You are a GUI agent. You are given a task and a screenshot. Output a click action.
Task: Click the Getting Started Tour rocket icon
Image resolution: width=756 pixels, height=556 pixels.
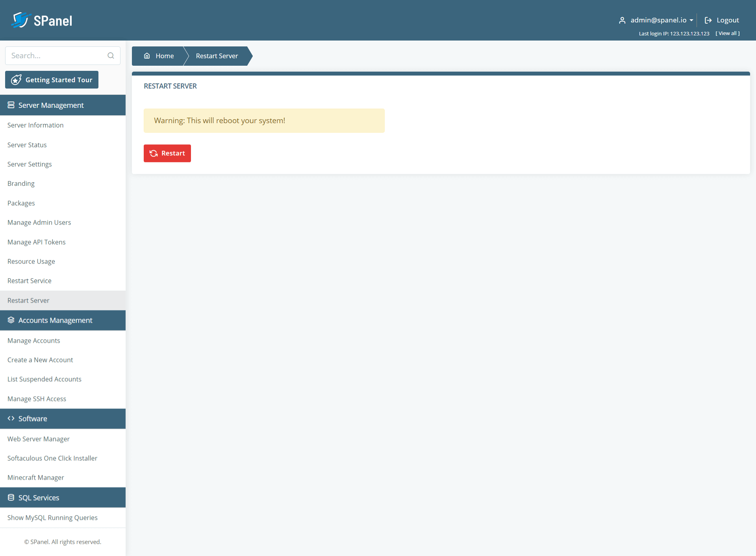16,80
